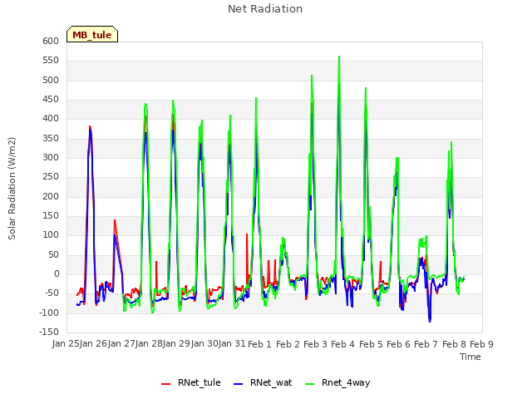Screen dimensions: 532x399
Task: Click the Feb 7 x-axis tick label
Action: pyautogui.click(x=426, y=344)
